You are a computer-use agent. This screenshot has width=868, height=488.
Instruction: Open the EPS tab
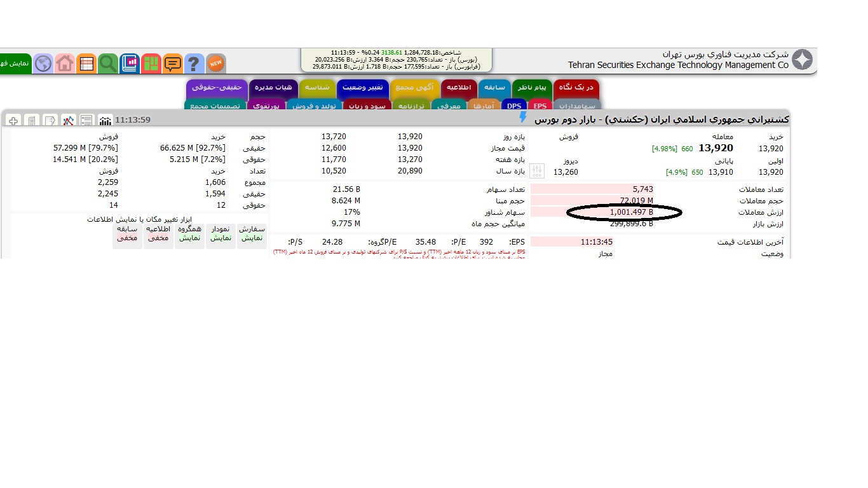tap(539, 105)
